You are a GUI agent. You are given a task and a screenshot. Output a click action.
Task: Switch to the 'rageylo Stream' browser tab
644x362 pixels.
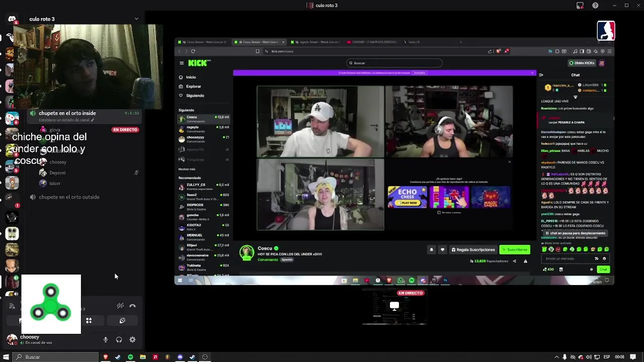coord(315,42)
